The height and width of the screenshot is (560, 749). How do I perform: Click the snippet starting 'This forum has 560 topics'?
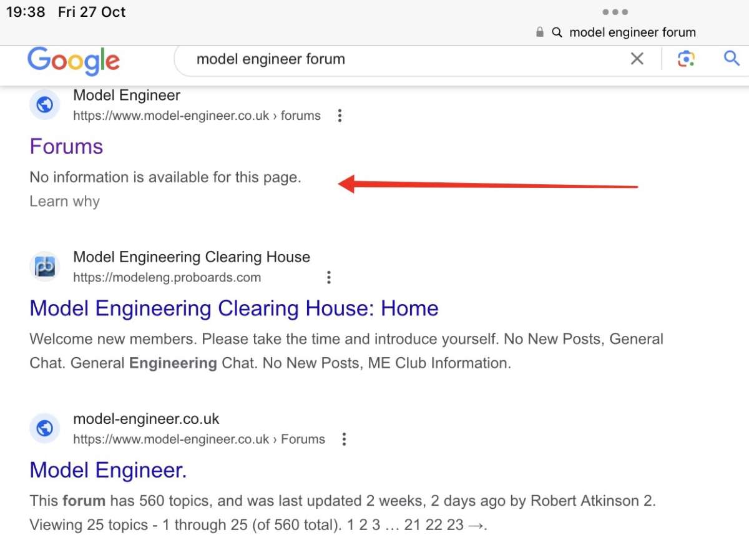tap(343, 513)
